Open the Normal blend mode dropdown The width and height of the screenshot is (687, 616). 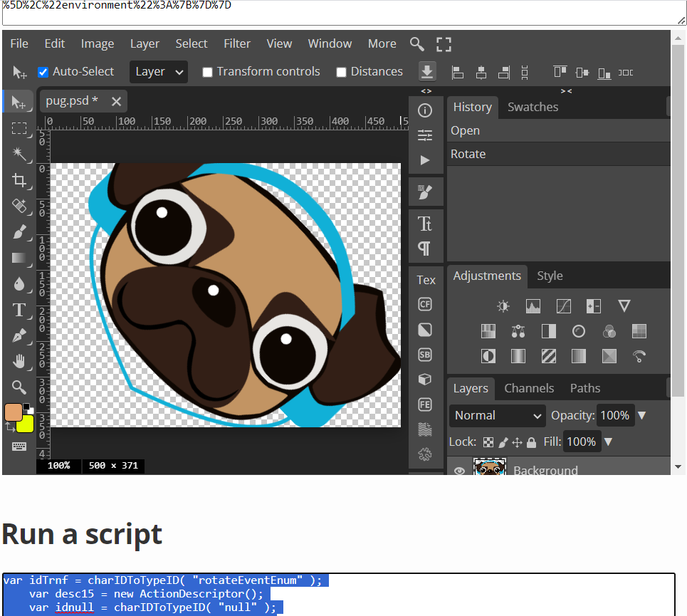tap(497, 415)
